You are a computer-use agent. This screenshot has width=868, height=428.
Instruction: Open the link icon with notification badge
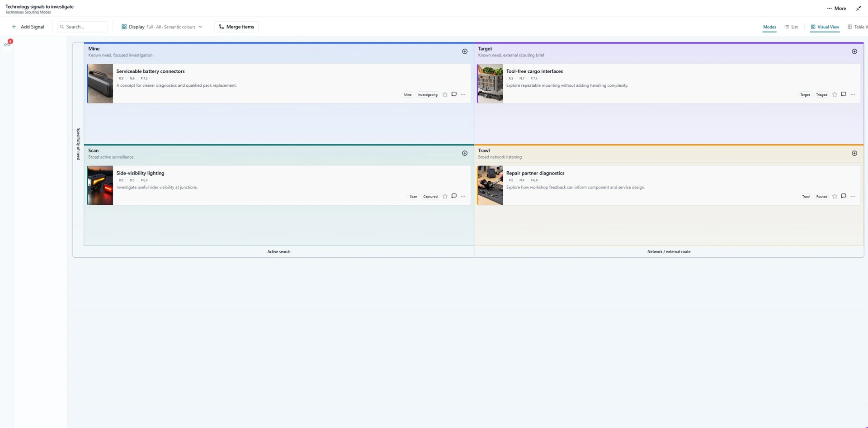tap(7, 44)
